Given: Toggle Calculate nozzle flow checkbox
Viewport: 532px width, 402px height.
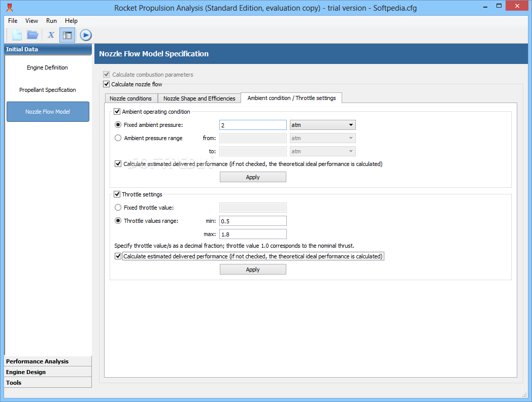Looking at the screenshot, I should coord(107,84).
